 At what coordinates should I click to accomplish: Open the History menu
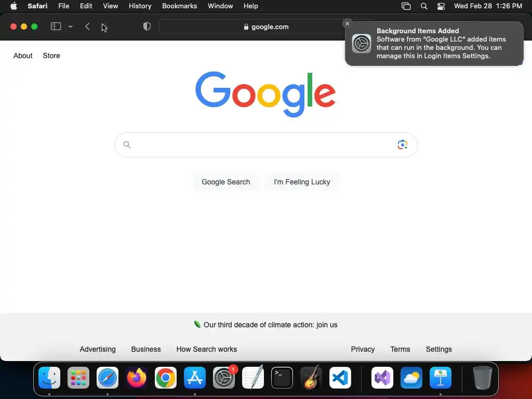tap(140, 6)
